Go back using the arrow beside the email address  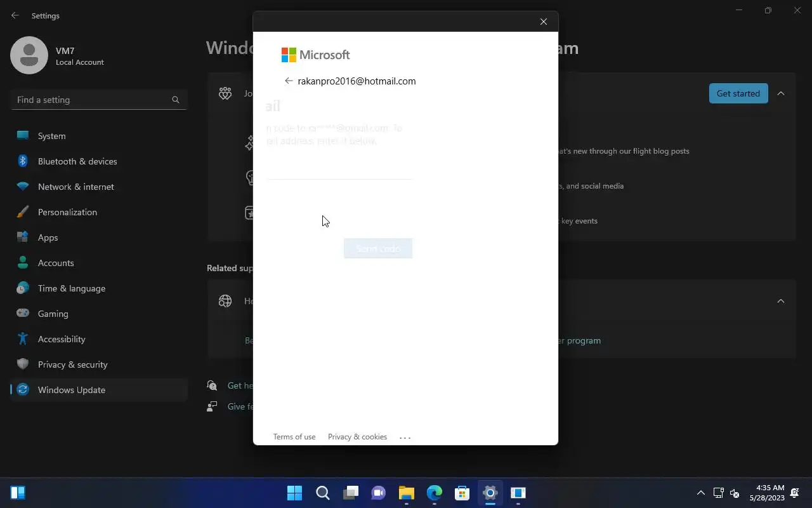(x=289, y=81)
